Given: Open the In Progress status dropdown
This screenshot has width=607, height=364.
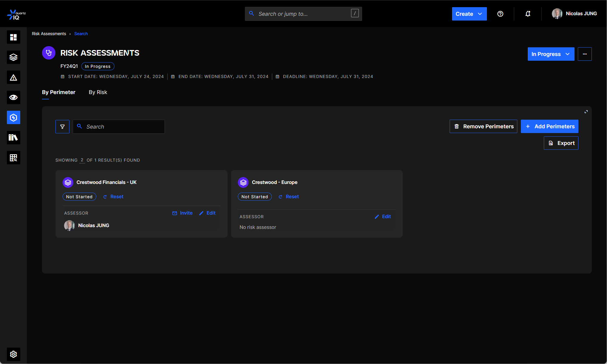Looking at the screenshot, I should click(551, 54).
